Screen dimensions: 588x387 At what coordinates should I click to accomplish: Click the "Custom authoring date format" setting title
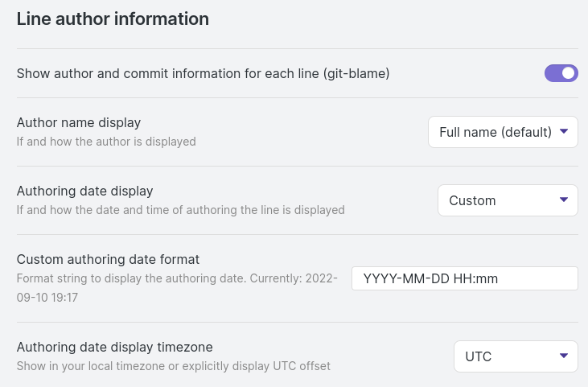(108, 259)
